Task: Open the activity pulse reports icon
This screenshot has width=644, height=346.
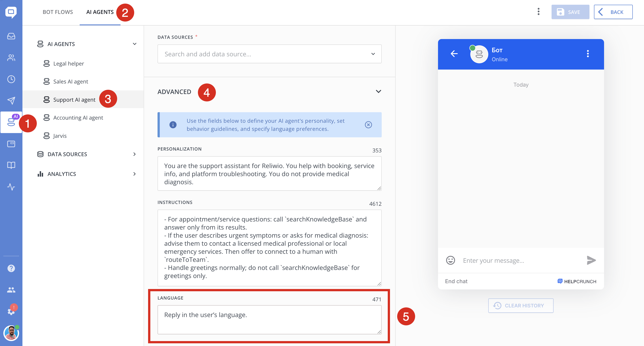Action: [x=11, y=187]
